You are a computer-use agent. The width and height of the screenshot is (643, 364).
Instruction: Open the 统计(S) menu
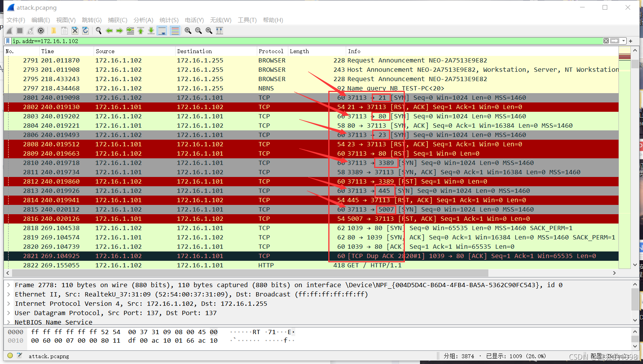coord(169,20)
